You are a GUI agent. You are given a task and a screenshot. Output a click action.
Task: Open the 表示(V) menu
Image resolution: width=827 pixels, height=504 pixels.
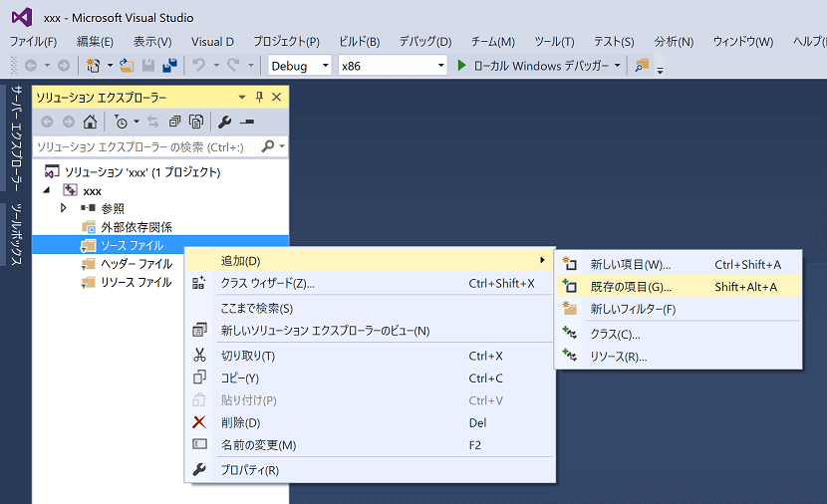152,41
